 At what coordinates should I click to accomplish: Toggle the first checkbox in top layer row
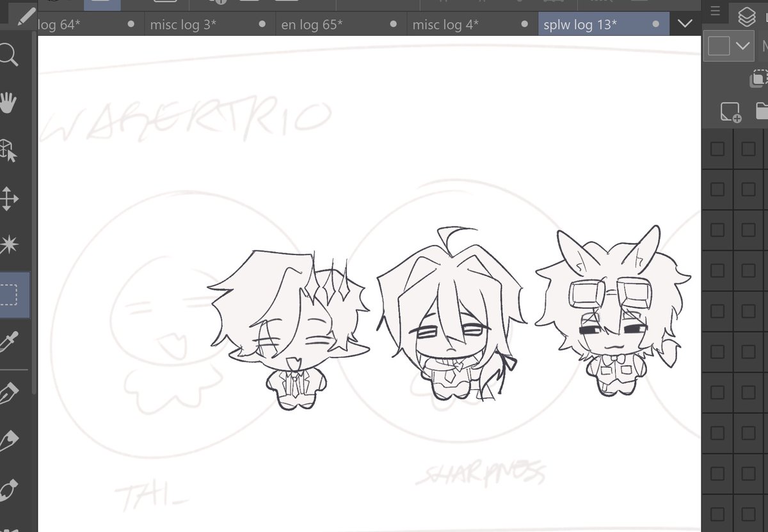pos(717,149)
